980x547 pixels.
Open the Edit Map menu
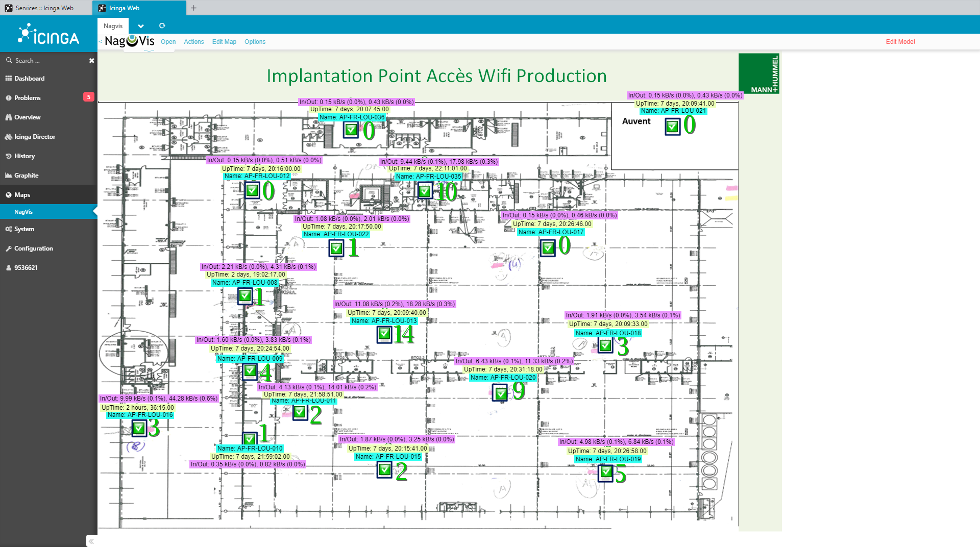coord(224,42)
